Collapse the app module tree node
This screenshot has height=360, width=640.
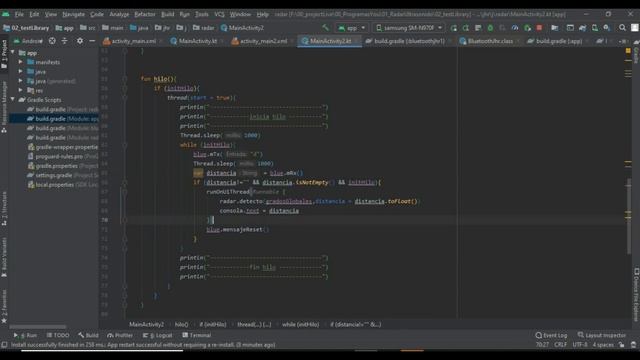click(x=13, y=53)
